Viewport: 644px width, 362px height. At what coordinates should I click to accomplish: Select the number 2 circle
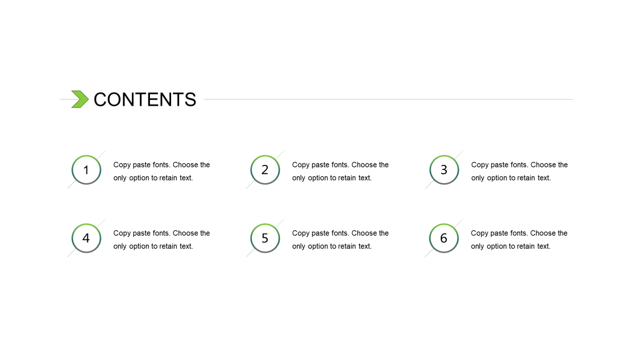[x=265, y=170]
